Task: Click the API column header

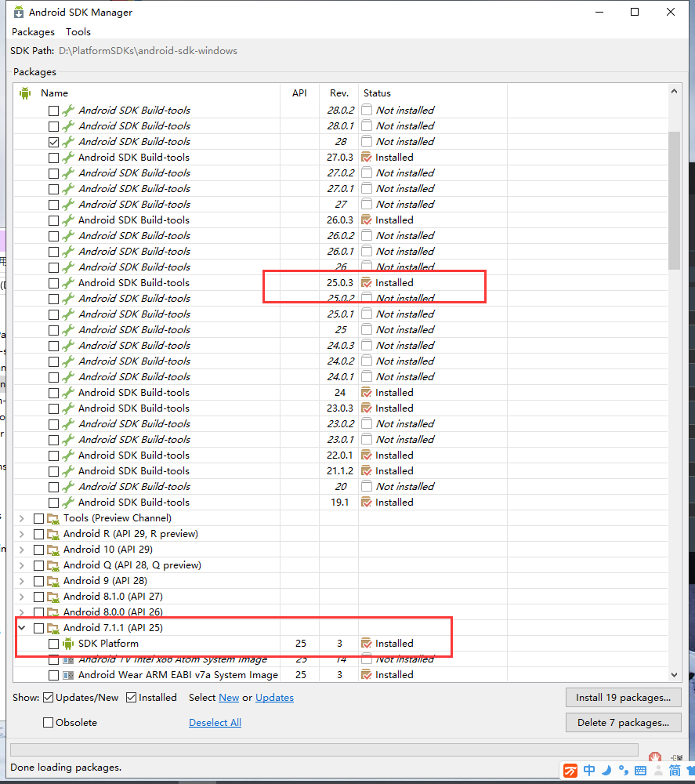Action: tap(299, 93)
